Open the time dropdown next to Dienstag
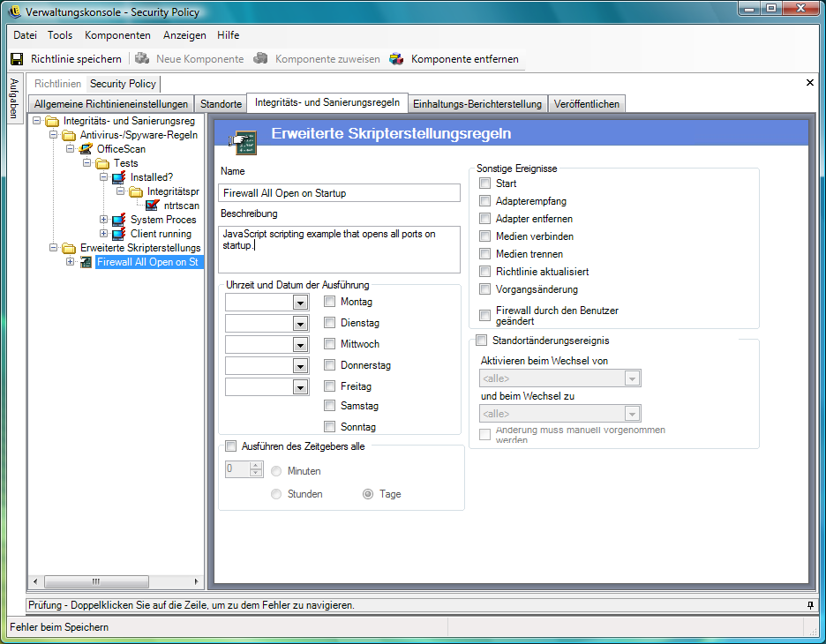This screenshot has height=644, width=826. 300,323
